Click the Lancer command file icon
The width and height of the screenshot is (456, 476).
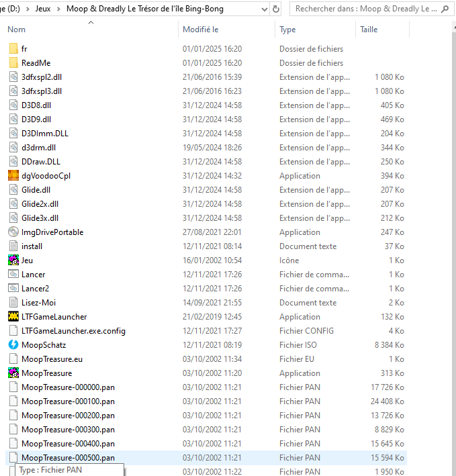[13, 274]
